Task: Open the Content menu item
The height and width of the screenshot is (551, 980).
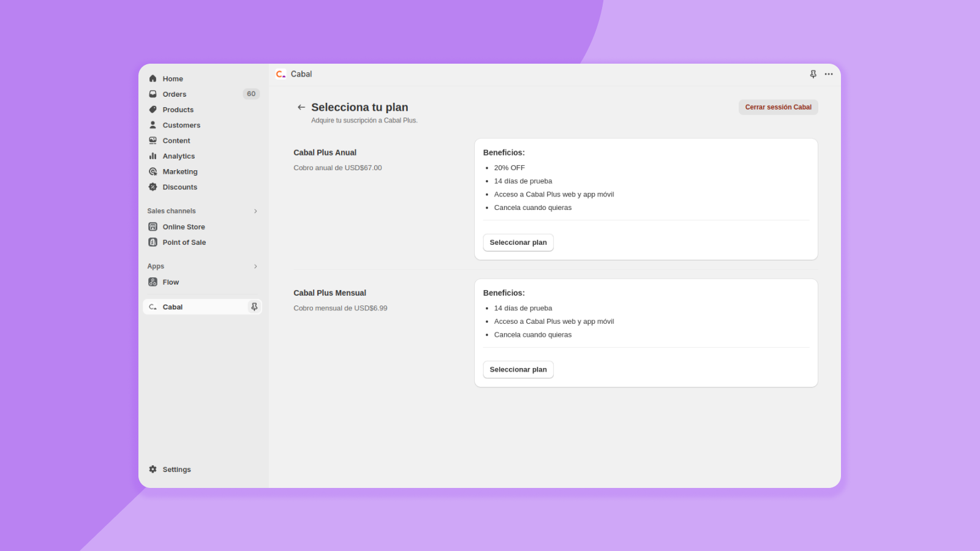Action: pyautogui.click(x=202, y=140)
